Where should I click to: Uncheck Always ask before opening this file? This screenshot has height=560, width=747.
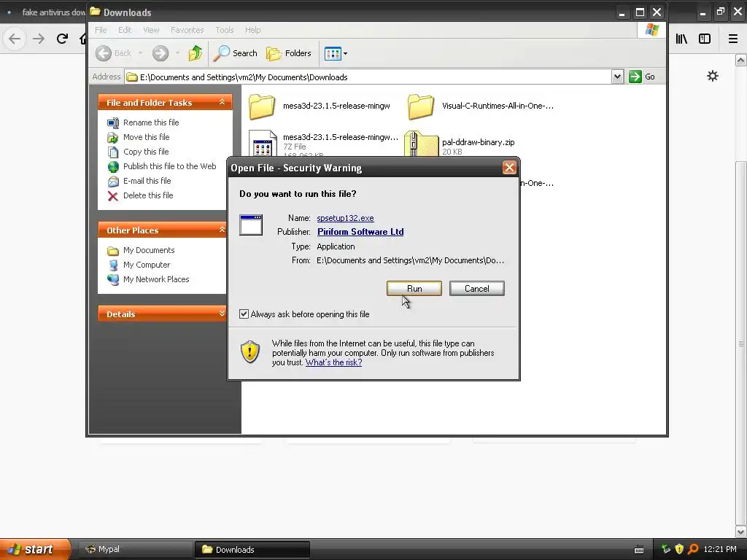pos(244,314)
